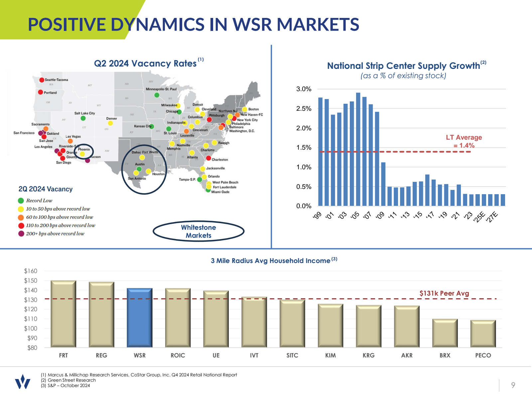This screenshot has height=399, width=532.
Task: Click the yellow 10 to 50 bps legend dot
Action: pyautogui.click(x=21, y=209)
